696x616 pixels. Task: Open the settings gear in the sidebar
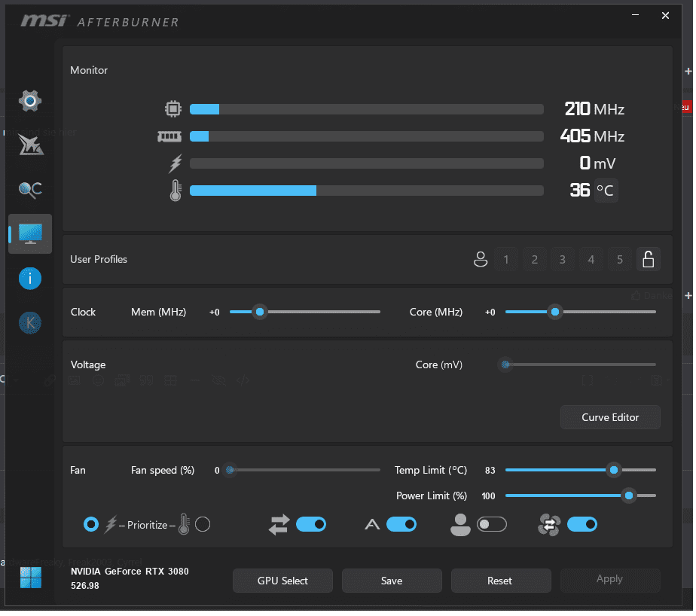point(30,101)
